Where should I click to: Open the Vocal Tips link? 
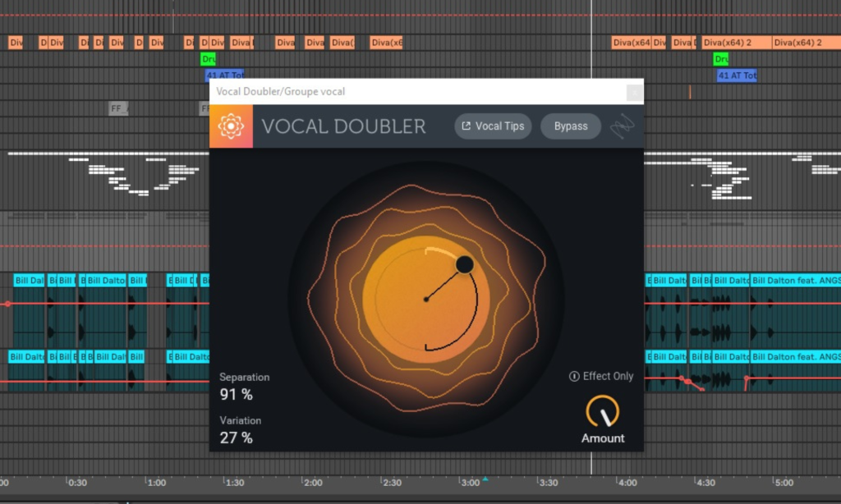point(493,126)
